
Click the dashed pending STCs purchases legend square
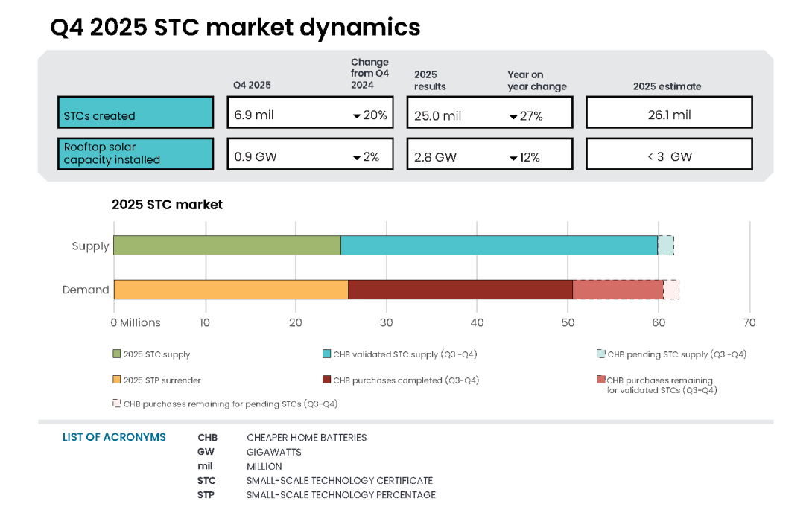pos(116,404)
